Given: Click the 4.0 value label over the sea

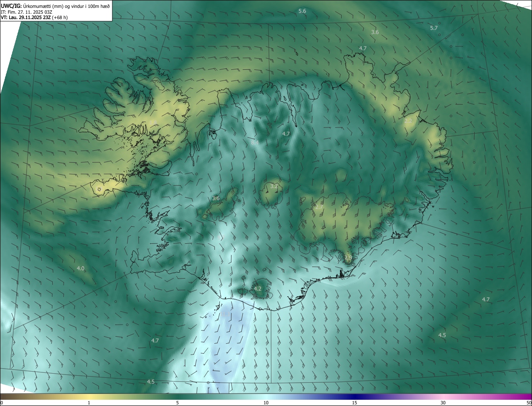Looking at the screenshot, I should pyautogui.click(x=80, y=269).
